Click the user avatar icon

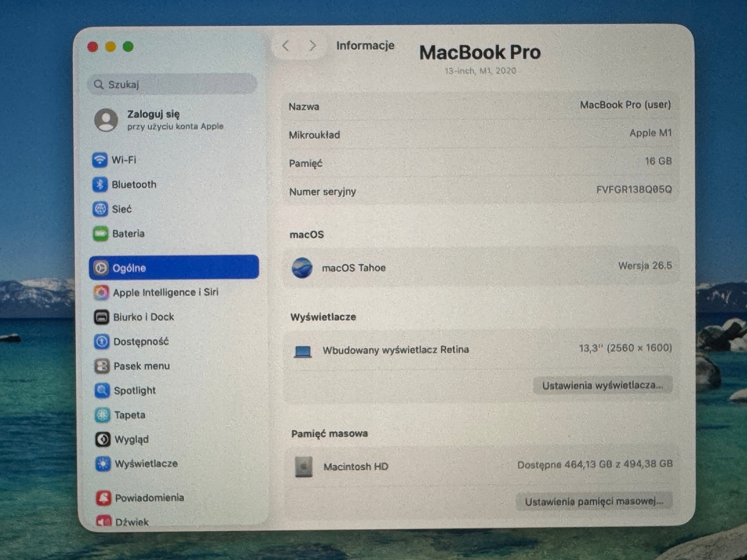[106, 120]
